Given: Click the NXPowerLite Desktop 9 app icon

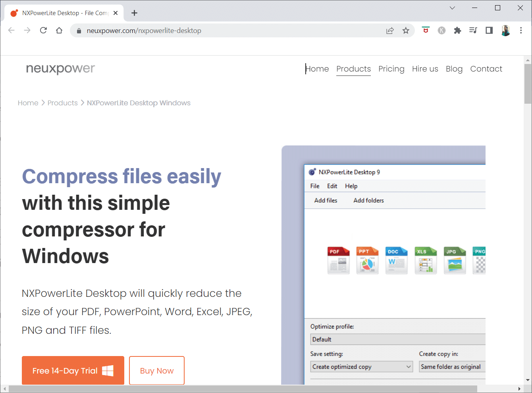Looking at the screenshot, I should (x=312, y=172).
